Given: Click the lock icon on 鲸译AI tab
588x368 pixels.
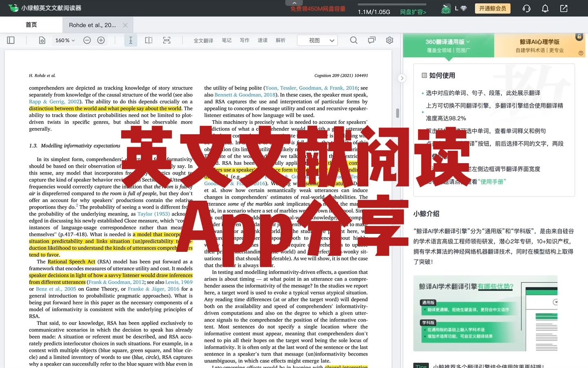Looking at the screenshot, I should 579,37.
